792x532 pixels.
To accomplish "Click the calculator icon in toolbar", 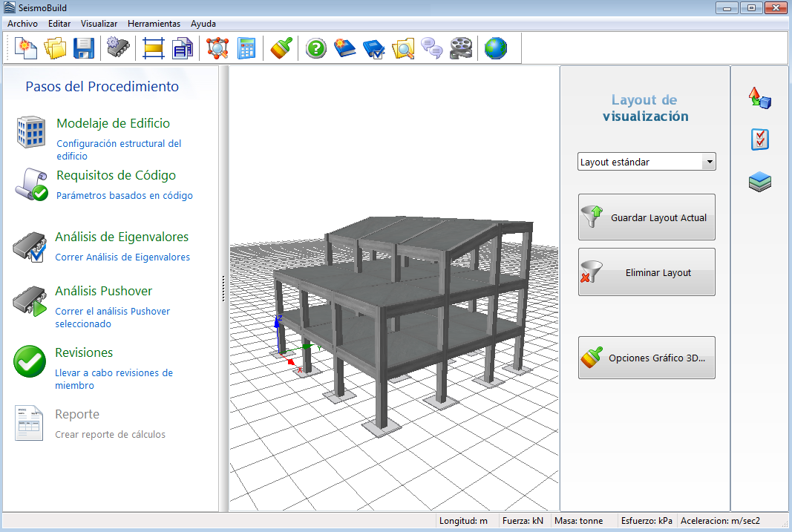I will pos(246,49).
